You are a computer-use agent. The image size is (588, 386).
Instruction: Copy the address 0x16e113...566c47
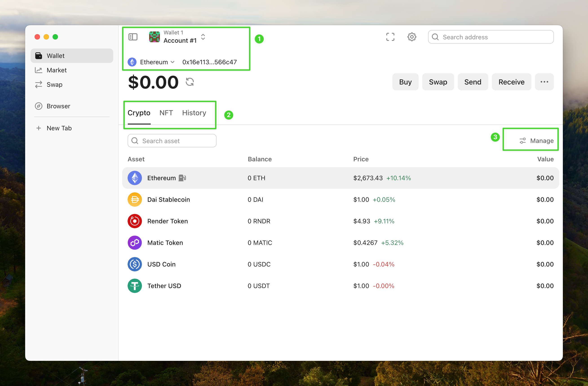coord(210,62)
